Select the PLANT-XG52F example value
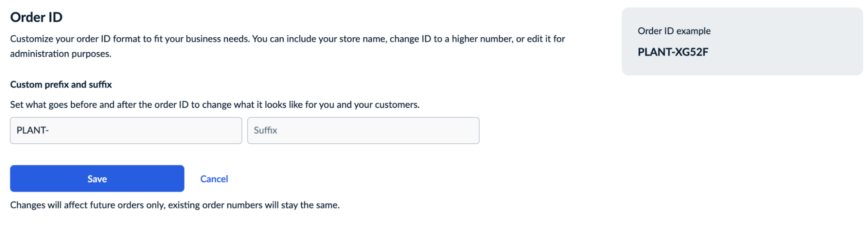868x228 pixels. 673,52
